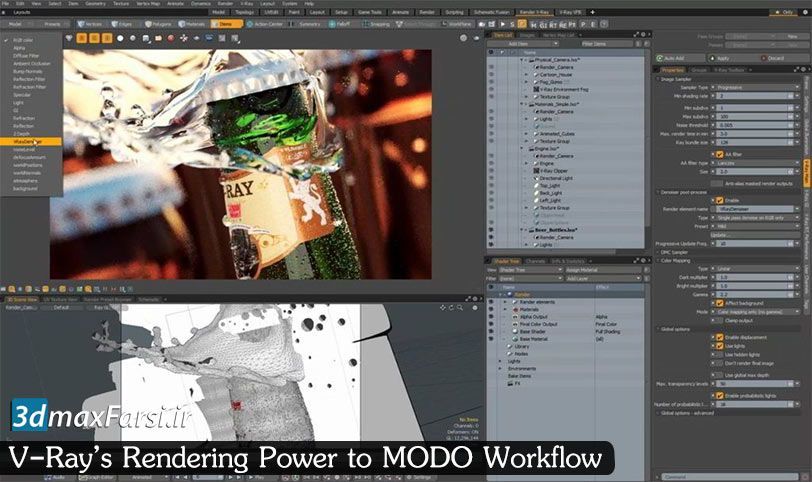Click the play icon in V-Ray toolbar
812x482 pixels.
click(x=502, y=24)
